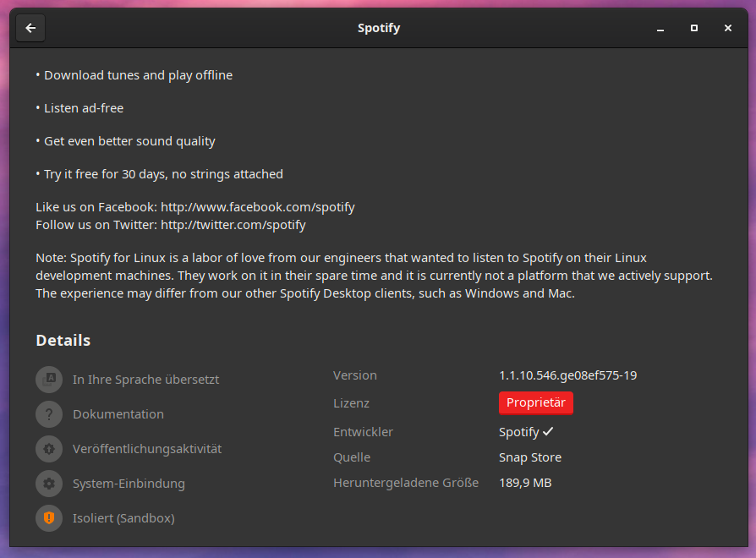Click the 'Veröffentlichungsaktivität' label

(147, 449)
